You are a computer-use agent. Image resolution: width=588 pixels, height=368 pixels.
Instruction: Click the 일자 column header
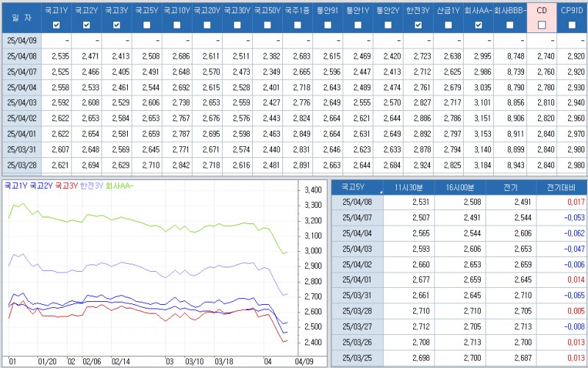[21, 17]
